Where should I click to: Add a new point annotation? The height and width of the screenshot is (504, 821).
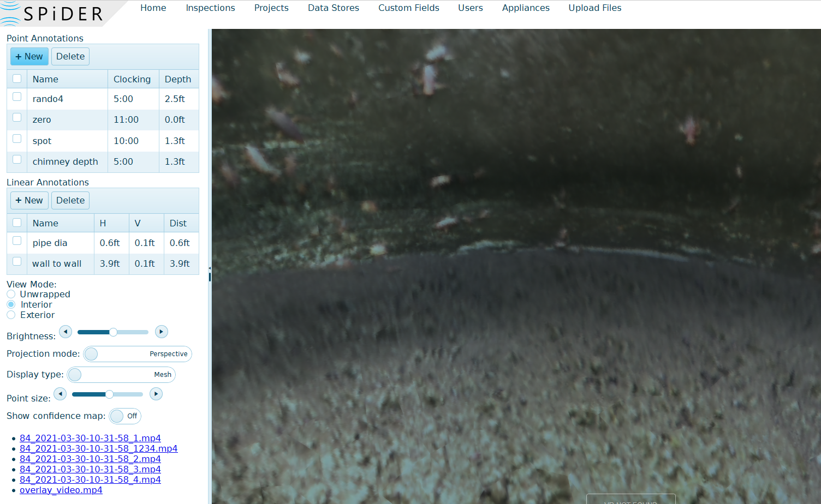click(29, 57)
